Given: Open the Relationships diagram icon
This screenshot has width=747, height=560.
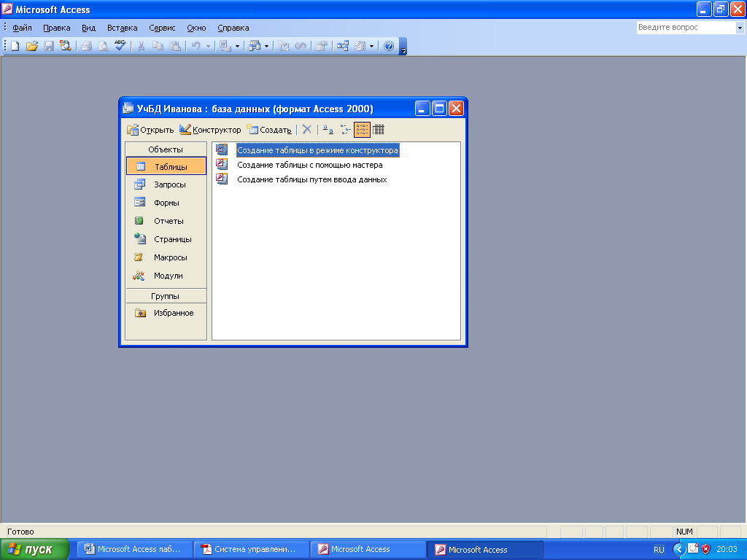Looking at the screenshot, I should [x=343, y=46].
